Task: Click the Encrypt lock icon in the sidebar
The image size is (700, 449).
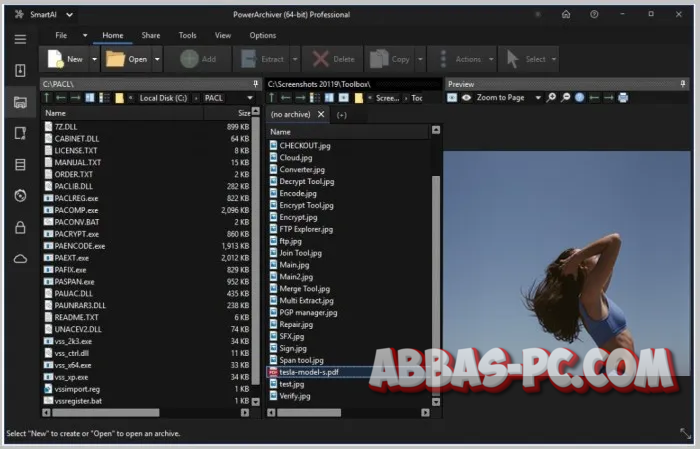Action: pos(20,227)
